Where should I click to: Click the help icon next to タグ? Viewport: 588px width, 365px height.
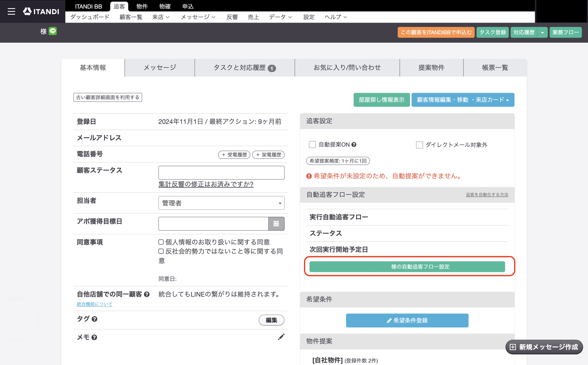(x=94, y=319)
